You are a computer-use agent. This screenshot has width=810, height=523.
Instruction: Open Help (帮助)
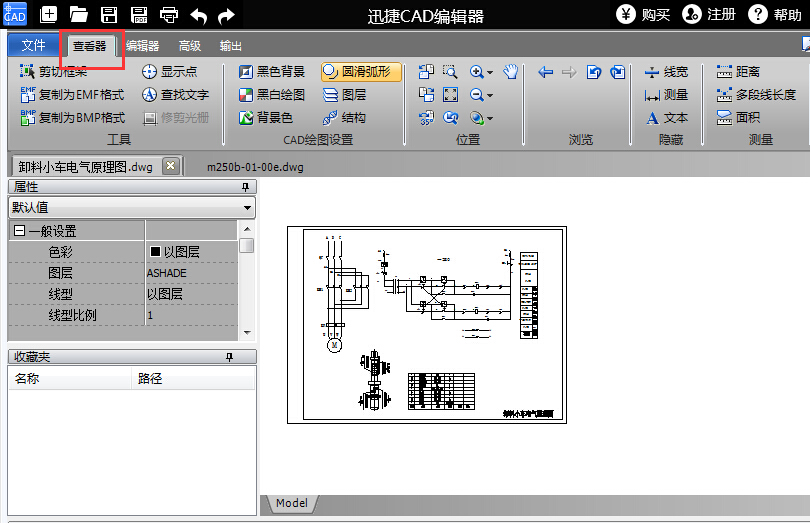pyautogui.click(x=774, y=14)
